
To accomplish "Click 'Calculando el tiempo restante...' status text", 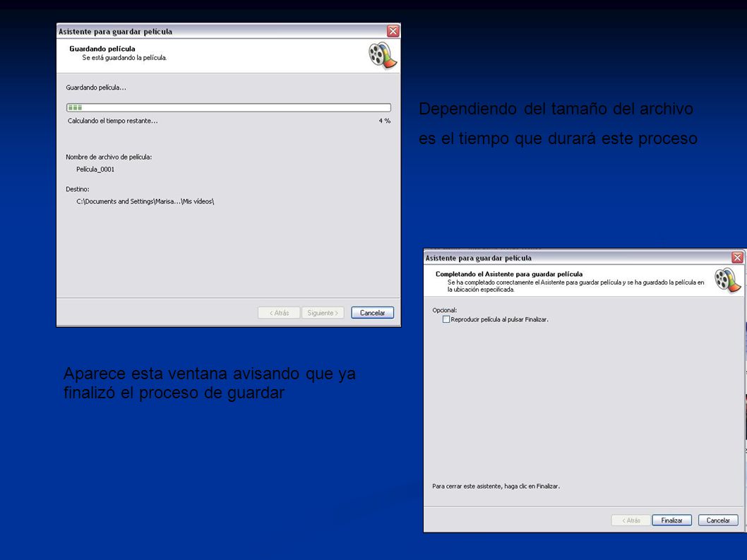I will (x=112, y=121).
